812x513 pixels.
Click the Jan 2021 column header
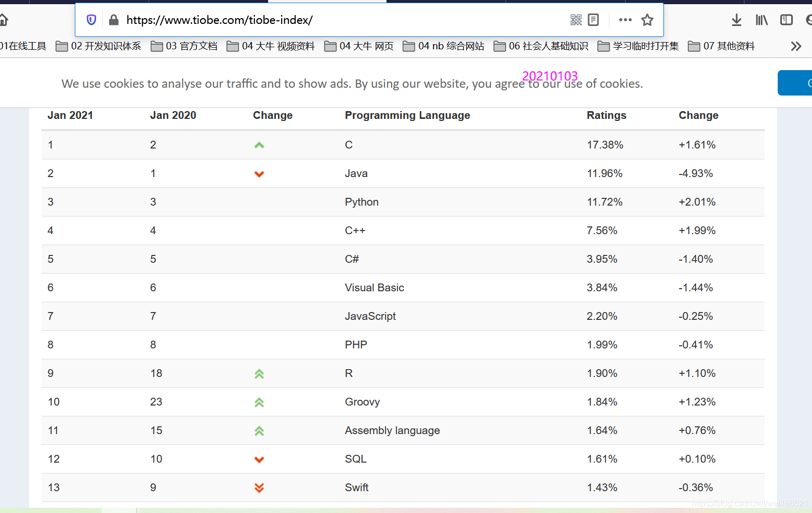(x=70, y=115)
